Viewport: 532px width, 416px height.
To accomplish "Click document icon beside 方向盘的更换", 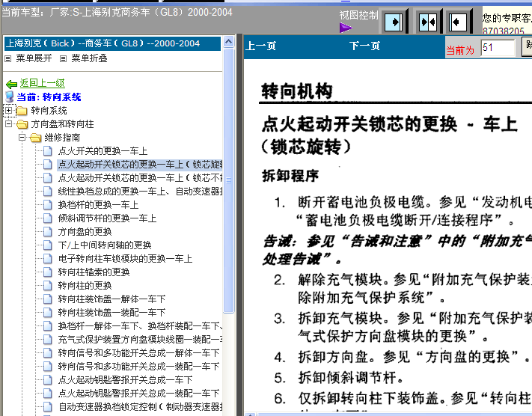I will 48,232.
